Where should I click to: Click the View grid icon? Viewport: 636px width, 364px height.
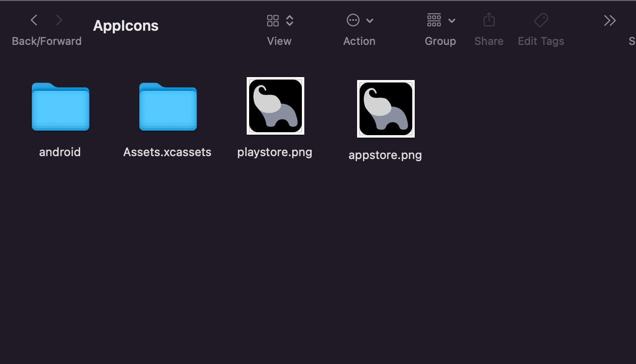273,20
